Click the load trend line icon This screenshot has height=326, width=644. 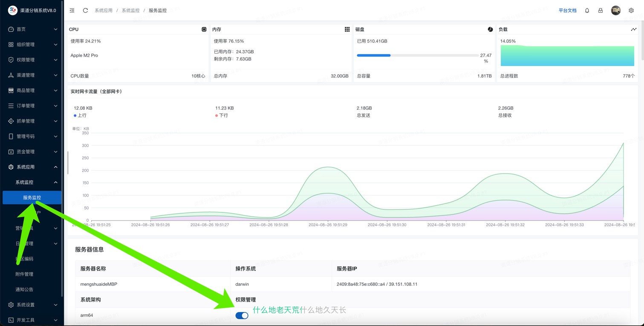(633, 29)
